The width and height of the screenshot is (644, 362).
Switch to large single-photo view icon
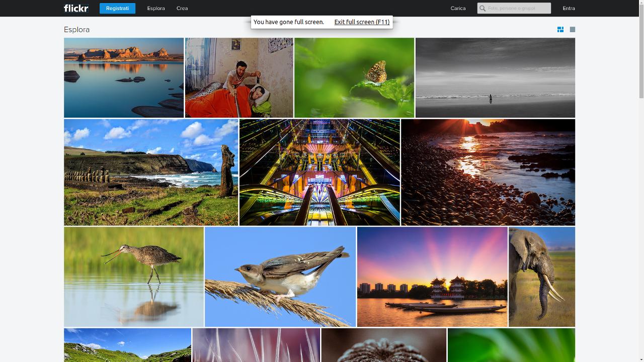[573, 30]
